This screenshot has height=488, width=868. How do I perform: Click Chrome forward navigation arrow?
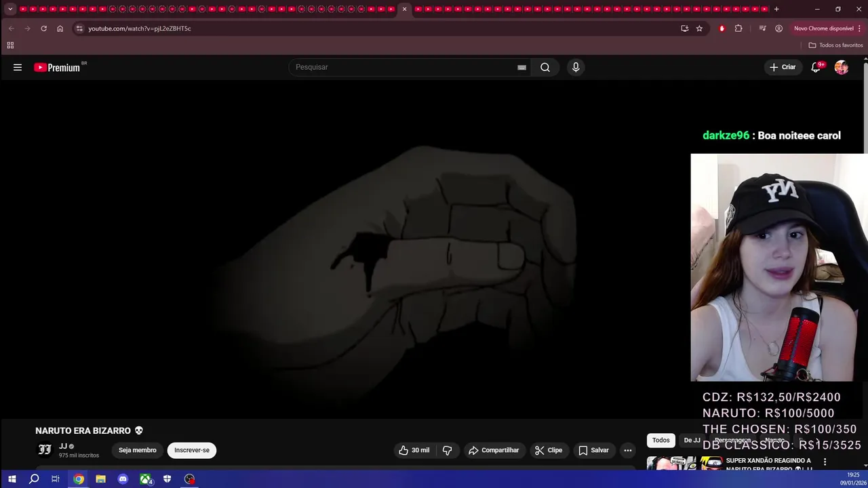point(27,28)
